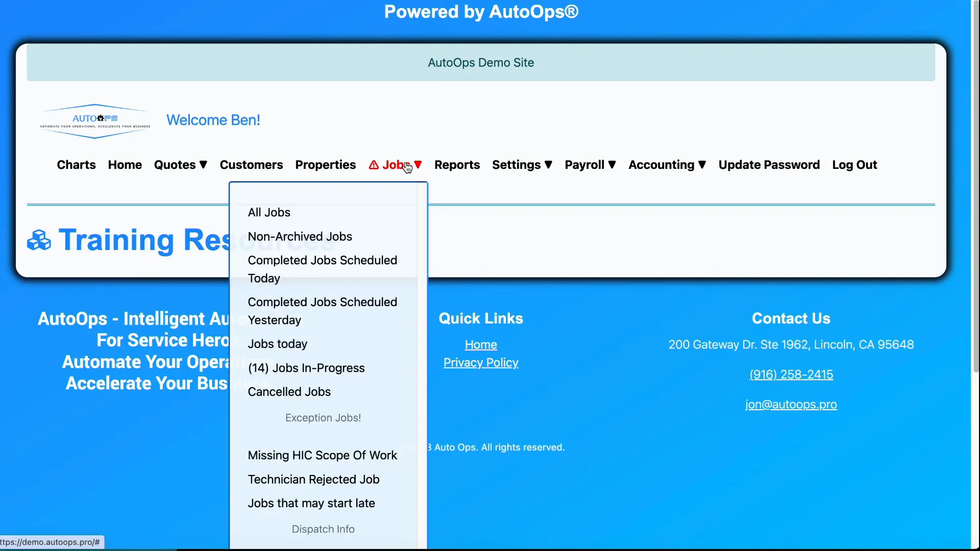
Task: Click the phone number (916) 258-2415
Action: [x=791, y=374]
